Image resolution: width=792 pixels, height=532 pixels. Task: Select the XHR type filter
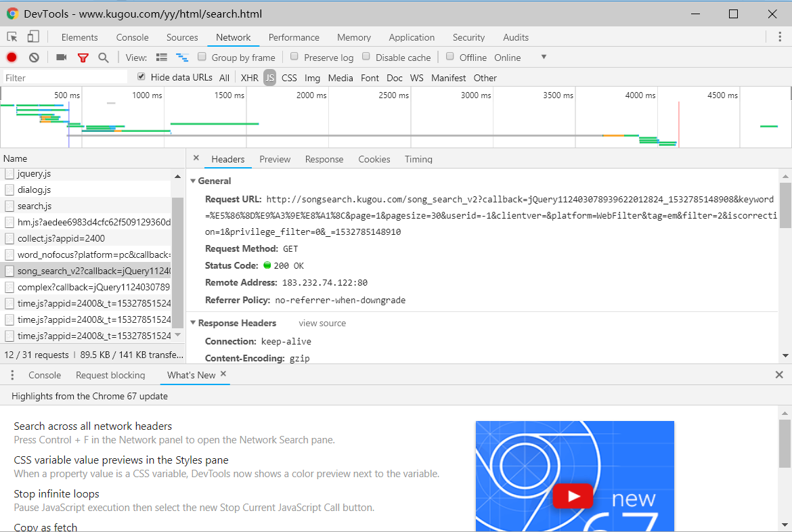click(x=250, y=78)
